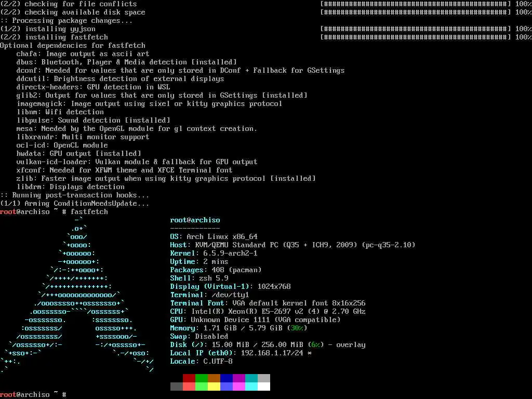Click the 'Disk (/): 15.00 MiB / 256.00 MiB' line
This screenshot has height=399, width=532.
268,345
